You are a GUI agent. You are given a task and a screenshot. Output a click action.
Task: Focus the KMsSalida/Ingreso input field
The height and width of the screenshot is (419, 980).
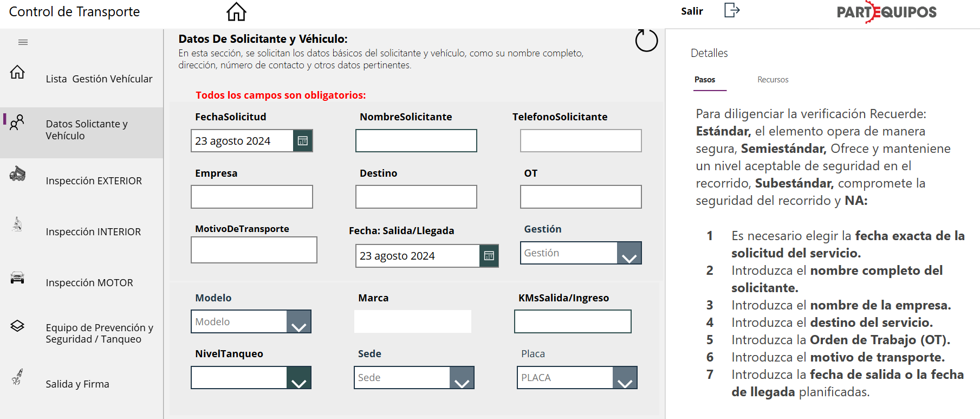pos(573,321)
